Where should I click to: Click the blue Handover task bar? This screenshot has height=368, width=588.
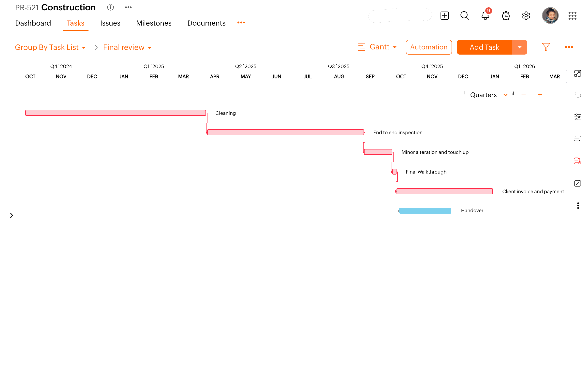[x=425, y=211]
